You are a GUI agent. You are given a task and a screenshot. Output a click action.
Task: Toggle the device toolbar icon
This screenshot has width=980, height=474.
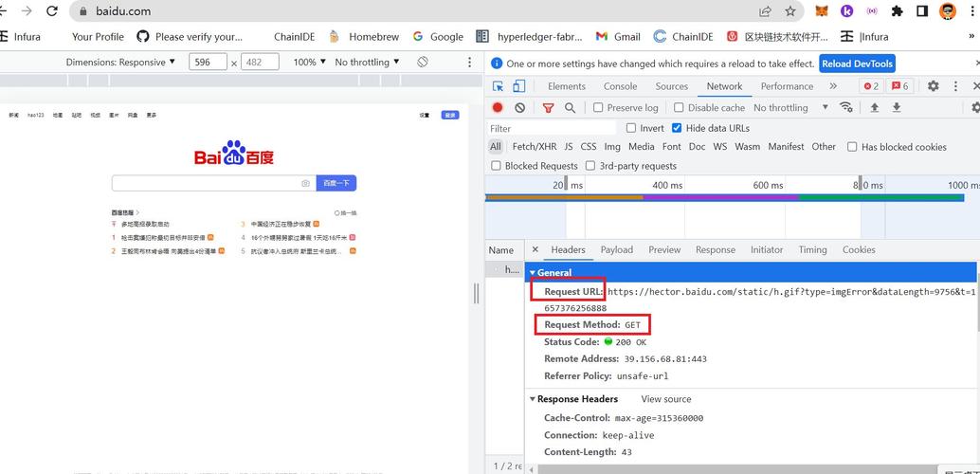point(519,86)
